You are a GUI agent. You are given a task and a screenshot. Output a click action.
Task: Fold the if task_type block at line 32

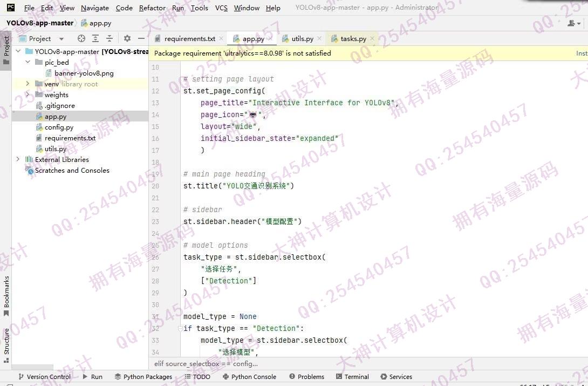[180, 328]
